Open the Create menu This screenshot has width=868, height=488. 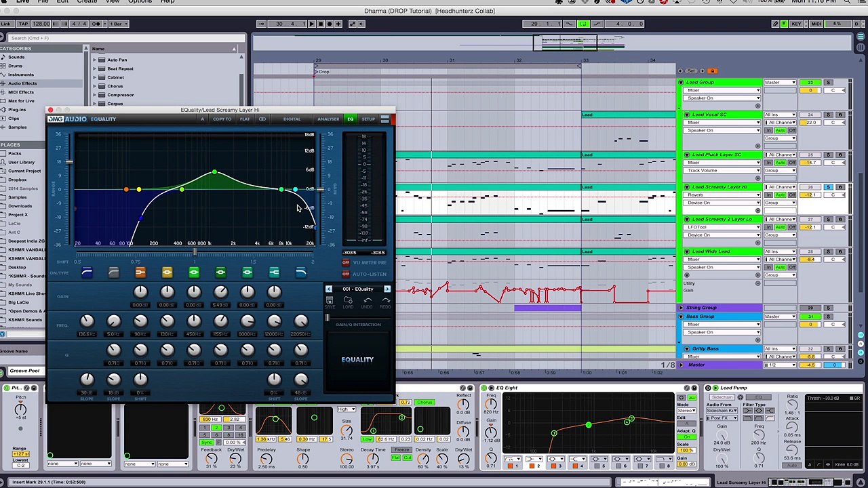[x=87, y=2]
